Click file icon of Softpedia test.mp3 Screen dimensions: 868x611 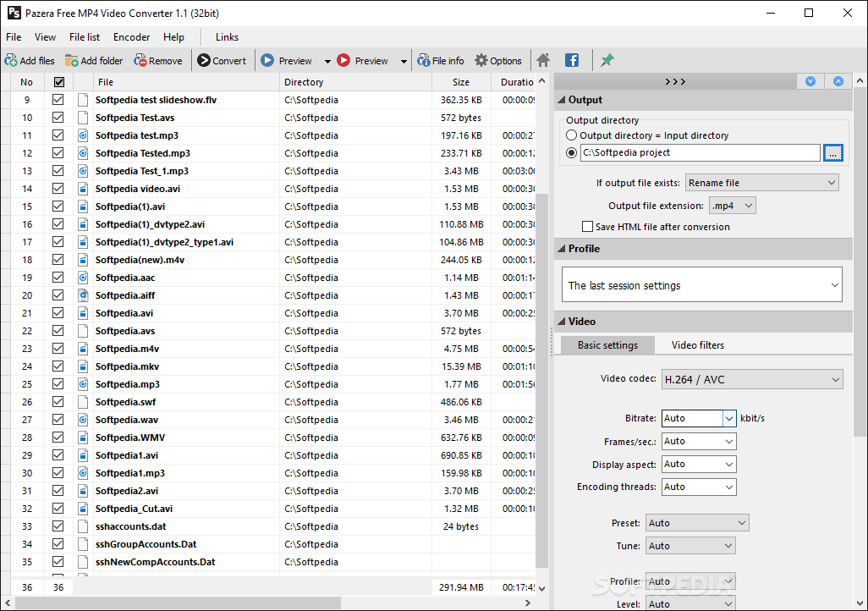83,135
